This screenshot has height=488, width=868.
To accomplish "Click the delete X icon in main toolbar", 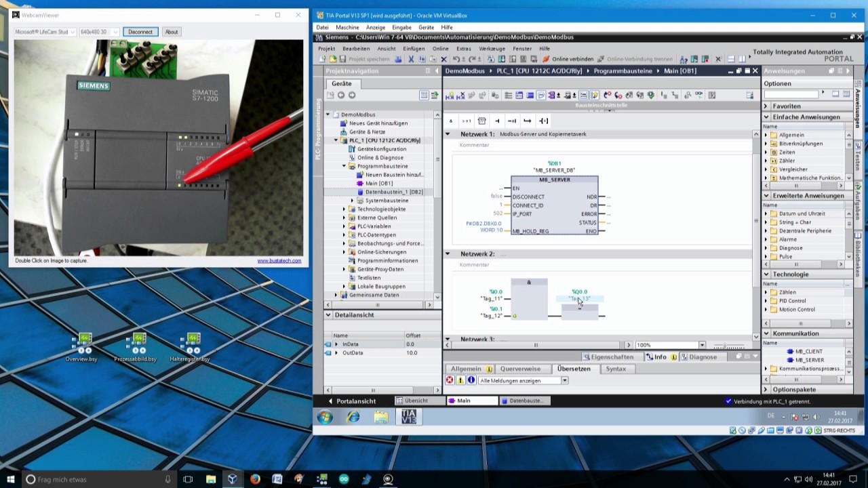I will tap(443, 59).
